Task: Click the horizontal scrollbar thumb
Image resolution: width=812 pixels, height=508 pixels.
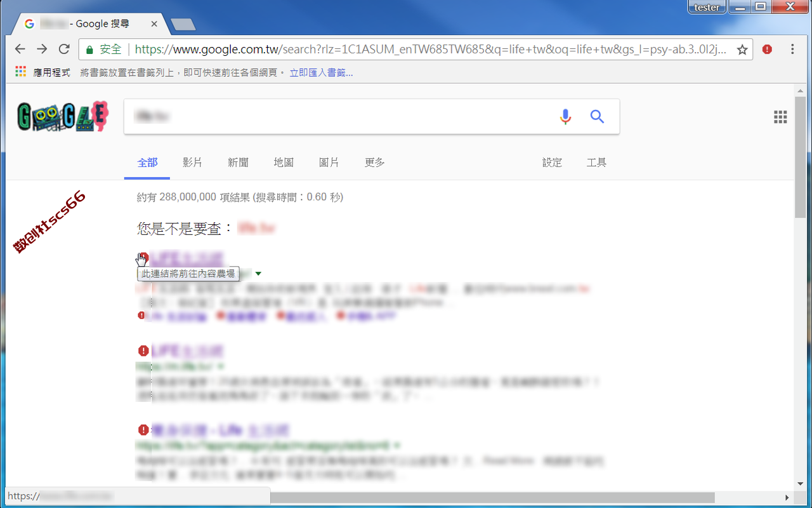Action: [x=492, y=497]
